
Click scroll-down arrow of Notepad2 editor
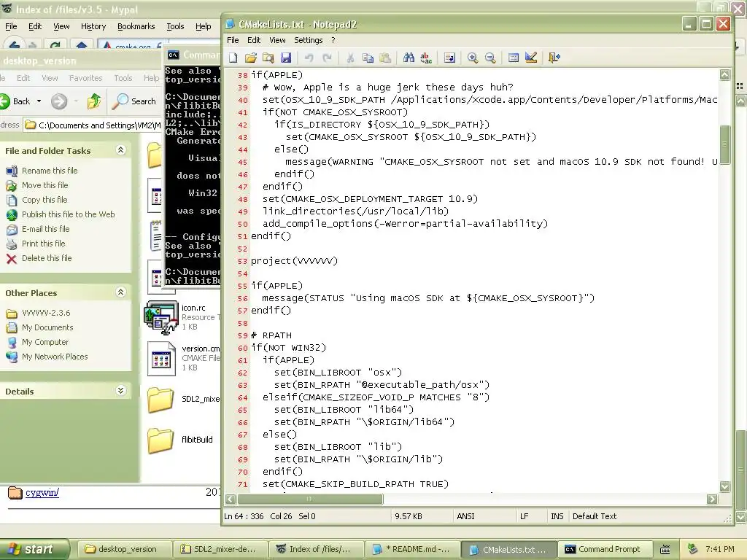coord(724,486)
